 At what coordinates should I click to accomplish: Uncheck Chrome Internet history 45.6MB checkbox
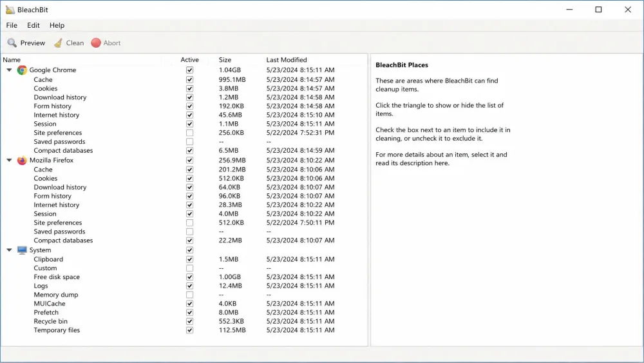coord(189,115)
